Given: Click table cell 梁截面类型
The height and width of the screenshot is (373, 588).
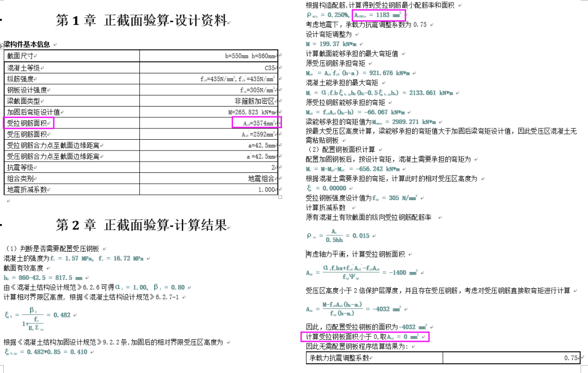Looking at the screenshot, I should [72, 101].
